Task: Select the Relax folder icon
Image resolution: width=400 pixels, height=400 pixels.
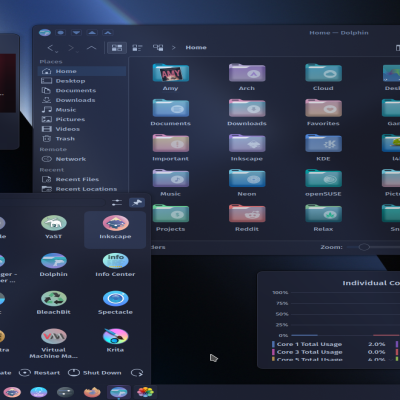Action: [323, 214]
